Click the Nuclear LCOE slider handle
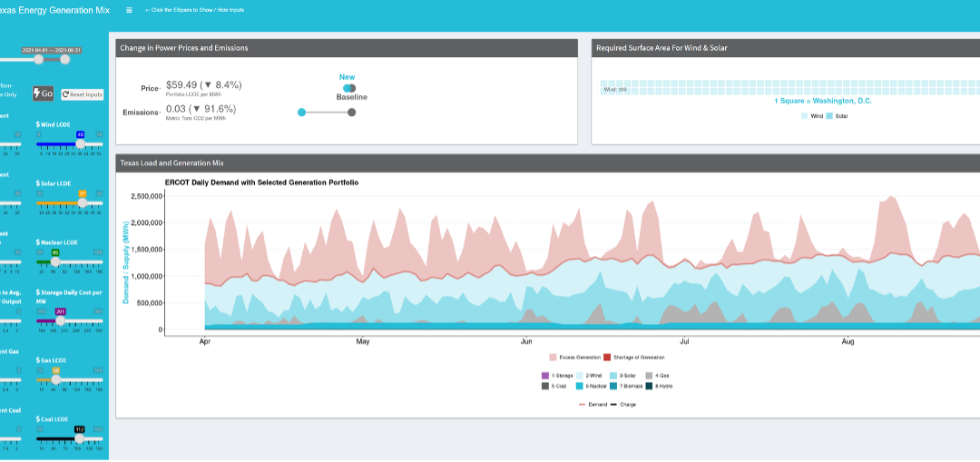980x462 pixels. (x=54, y=261)
